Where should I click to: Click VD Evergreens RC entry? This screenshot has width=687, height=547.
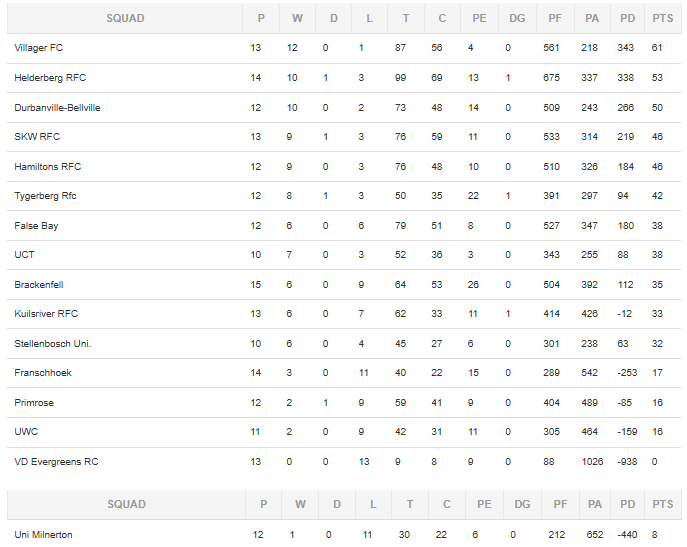pyautogui.click(x=56, y=462)
